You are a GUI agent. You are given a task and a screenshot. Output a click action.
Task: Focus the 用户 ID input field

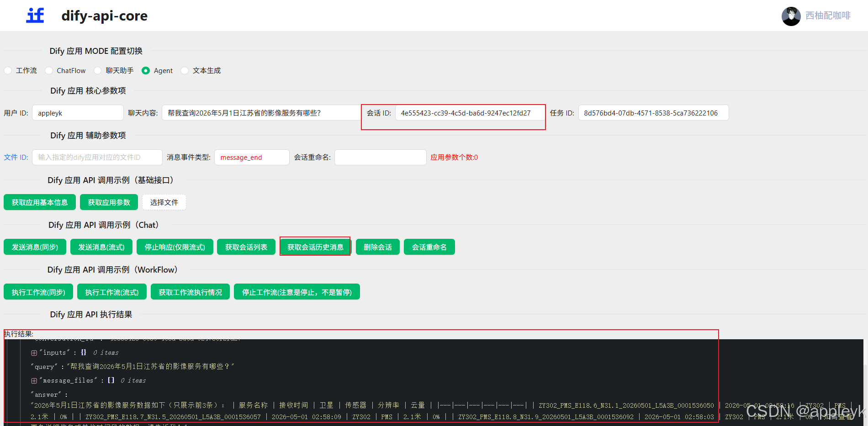click(78, 113)
